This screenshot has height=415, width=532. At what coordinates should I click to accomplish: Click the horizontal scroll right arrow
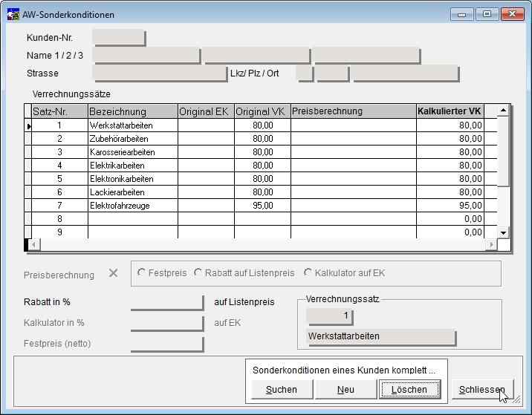click(491, 244)
